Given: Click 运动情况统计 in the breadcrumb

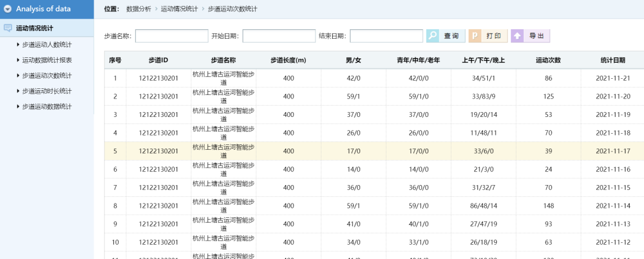Looking at the screenshot, I should tap(179, 8).
